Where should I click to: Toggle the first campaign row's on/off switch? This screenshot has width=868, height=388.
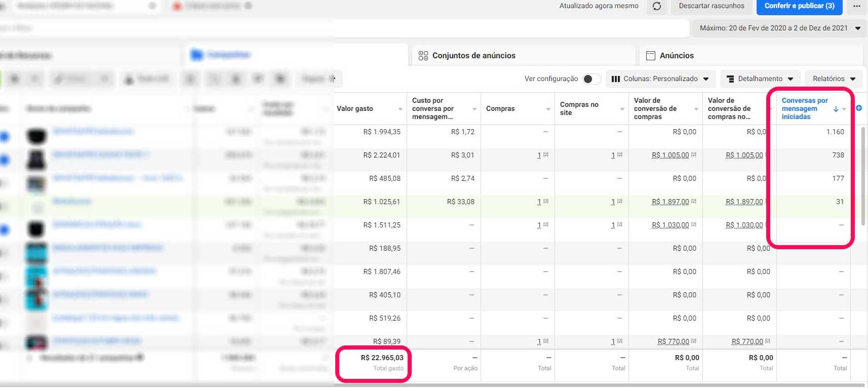coord(5,136)
